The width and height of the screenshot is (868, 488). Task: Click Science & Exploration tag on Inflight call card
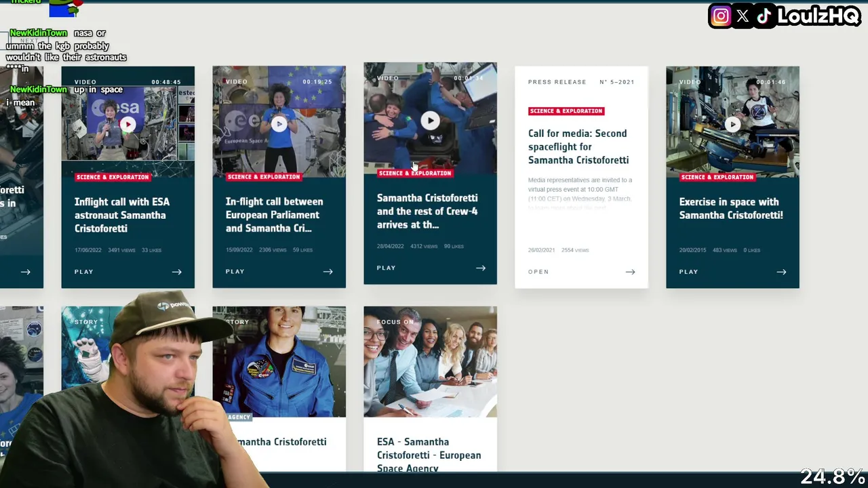[x=113, y=177]
